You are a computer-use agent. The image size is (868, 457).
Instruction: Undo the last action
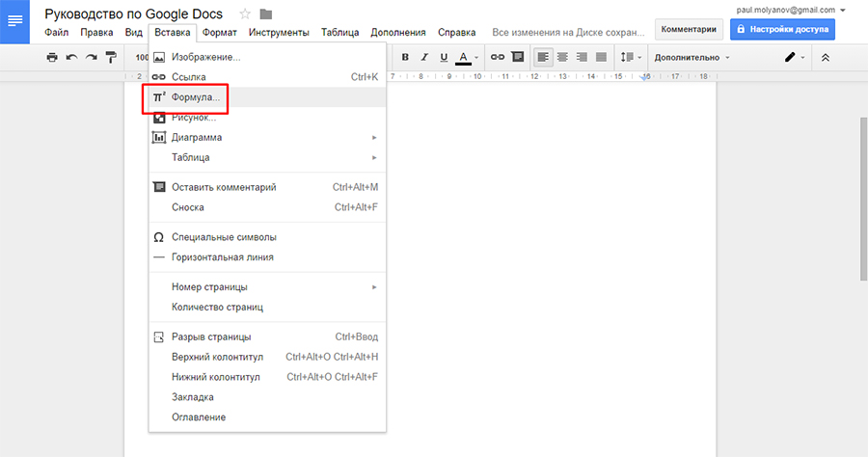pyautogui.click(x=72, y=57)
